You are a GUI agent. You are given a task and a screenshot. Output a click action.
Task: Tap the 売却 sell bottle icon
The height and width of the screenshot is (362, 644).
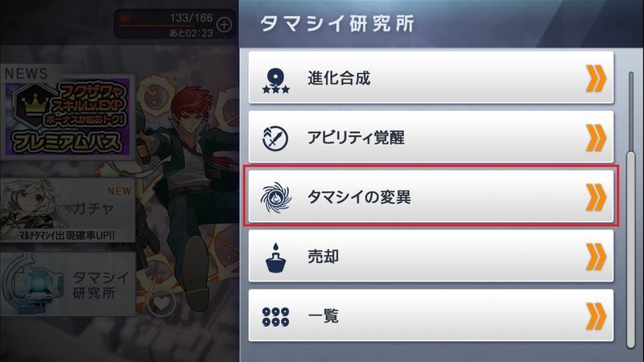click(x=275, y=257)
